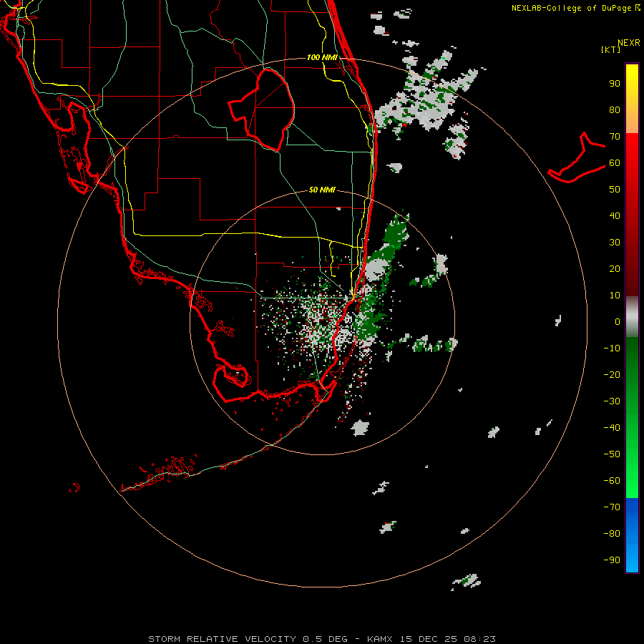
Task: Click the gray zero-velocity segment of color bar
Action: pyautogui.click(x=632, y=316)
